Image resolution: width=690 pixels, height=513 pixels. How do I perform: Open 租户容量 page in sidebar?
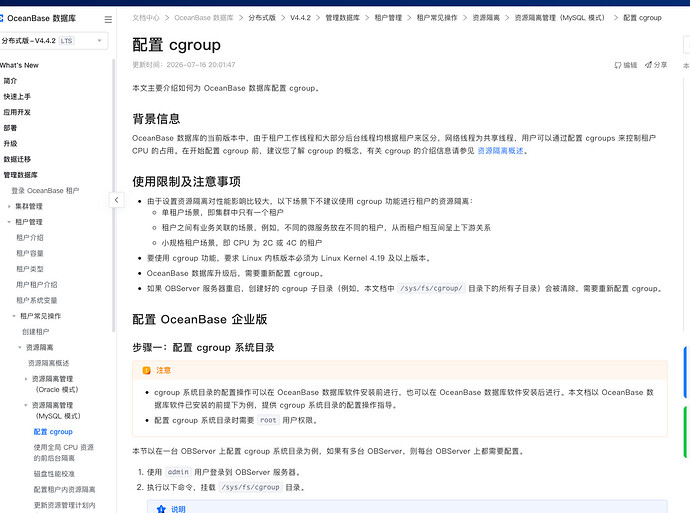click(30, 253)
